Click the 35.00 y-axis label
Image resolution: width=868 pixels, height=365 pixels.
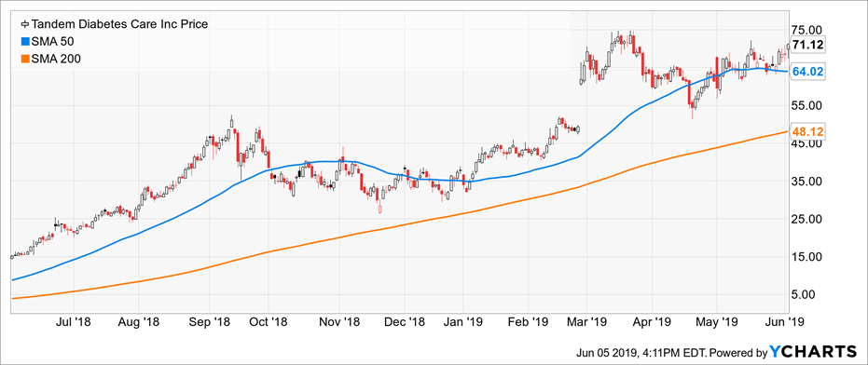click(x=806, y=182)
